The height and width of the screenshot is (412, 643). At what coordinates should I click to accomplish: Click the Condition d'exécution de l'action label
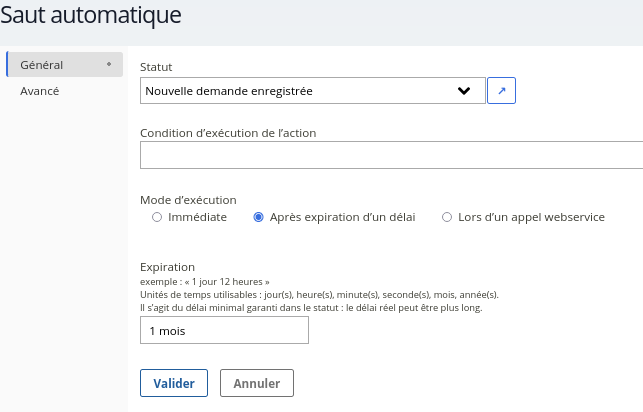click(228, 133)
